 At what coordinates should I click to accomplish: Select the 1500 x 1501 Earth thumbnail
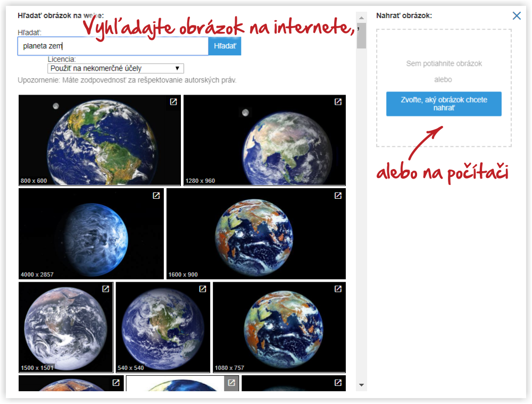coord(66,327)
